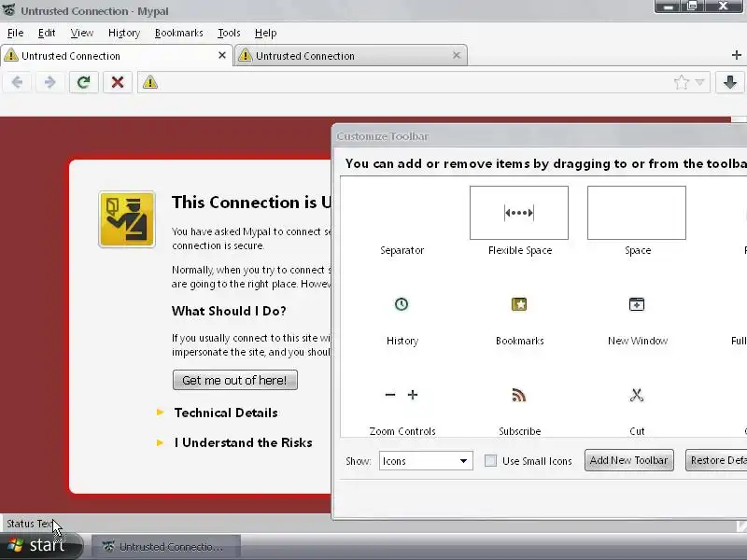The height and width of the screenshot is (560, 747).
Task: Click the New Window label
Action: 638,341
